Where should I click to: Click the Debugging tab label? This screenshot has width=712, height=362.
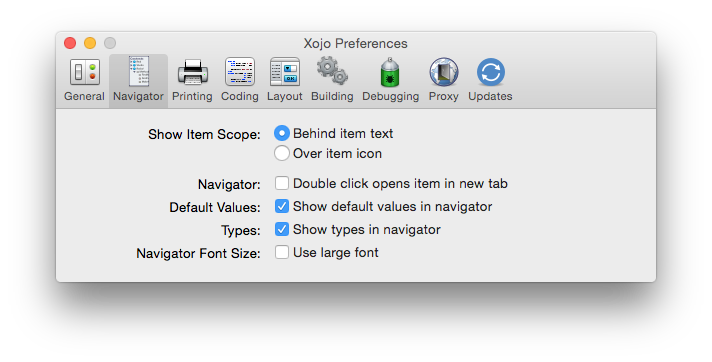(391, 96)
